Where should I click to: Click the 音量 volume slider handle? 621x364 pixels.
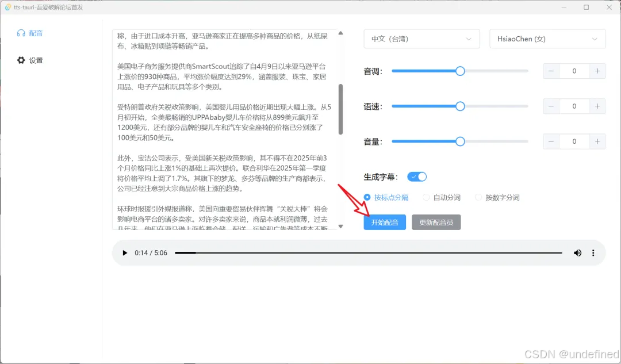coord(460,141)
